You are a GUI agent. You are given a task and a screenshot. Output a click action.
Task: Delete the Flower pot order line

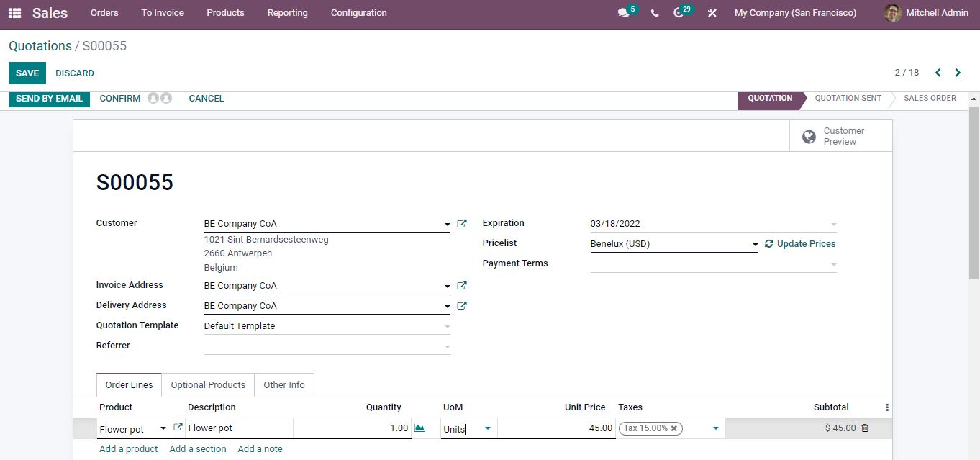[865, 428]
